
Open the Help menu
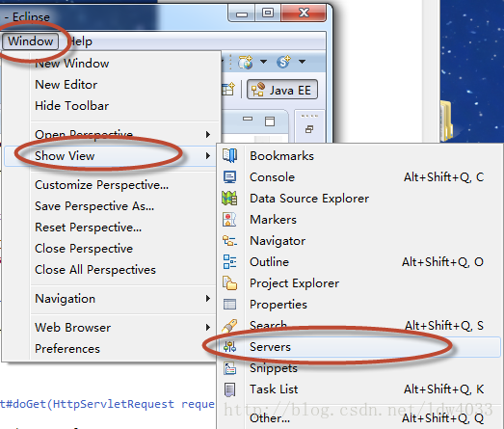tap(80, 41)
